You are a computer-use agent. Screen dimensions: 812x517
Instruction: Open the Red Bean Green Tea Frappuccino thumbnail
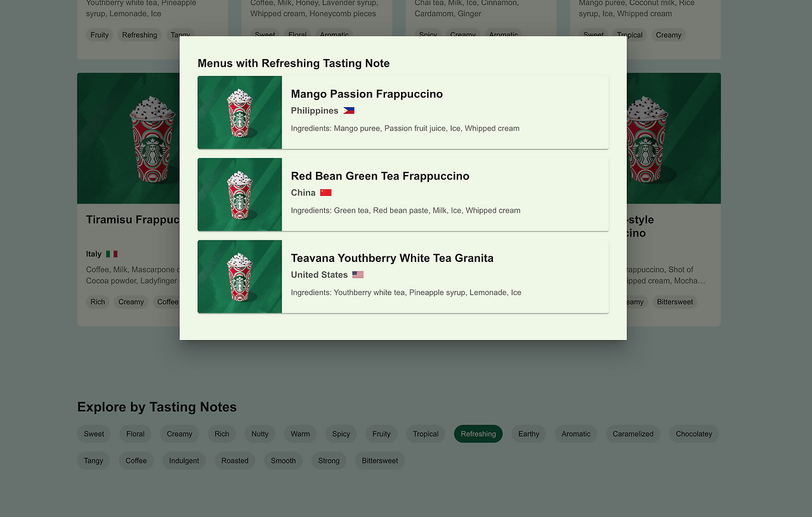[x=240, y=194]
